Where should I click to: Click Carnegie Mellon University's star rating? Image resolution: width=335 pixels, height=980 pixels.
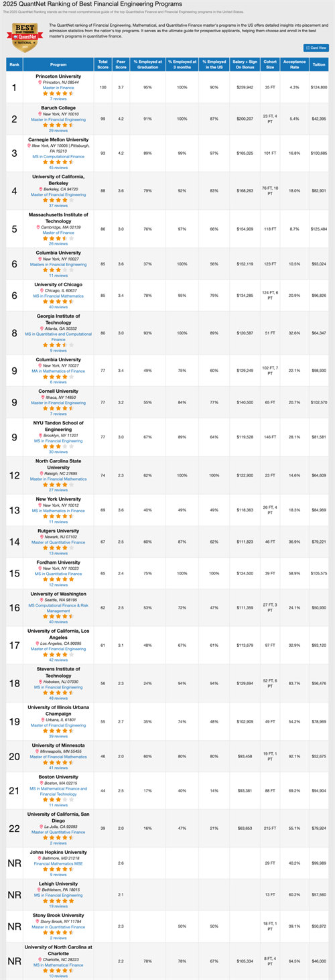(x=59, y=162)
